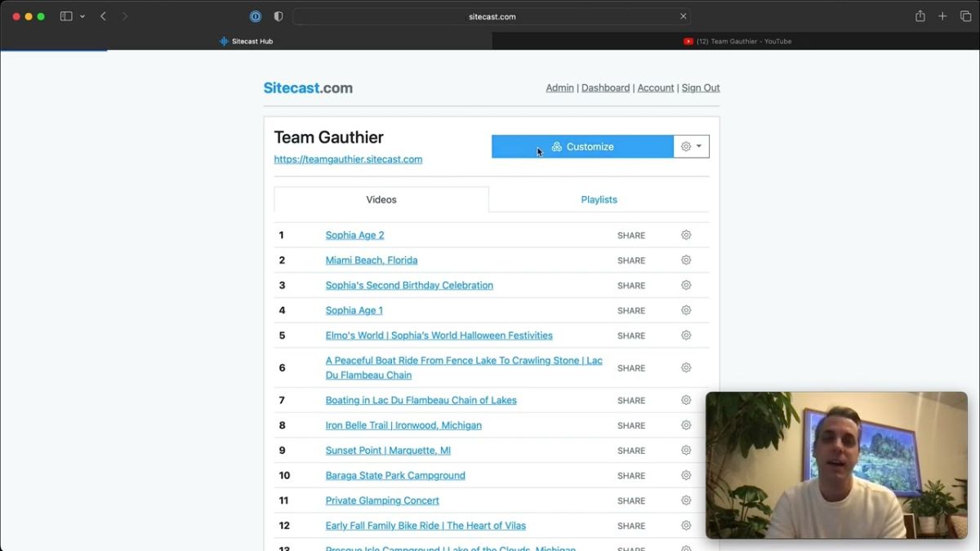Click gear icon for Miami Beach, Florida

click(686, 260)
